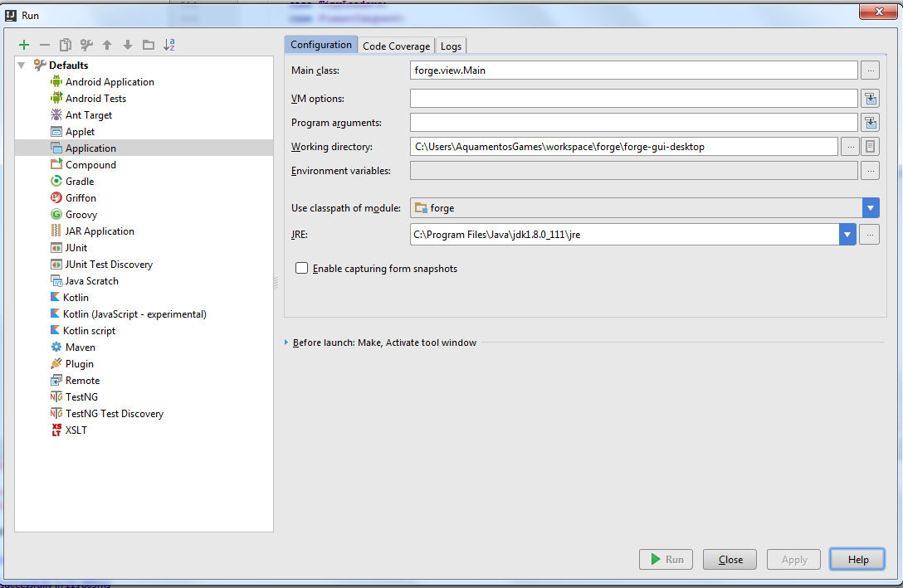Switch to the Code Coverage tab
This screenshot has height=588, width=903.
pos(396,46)
